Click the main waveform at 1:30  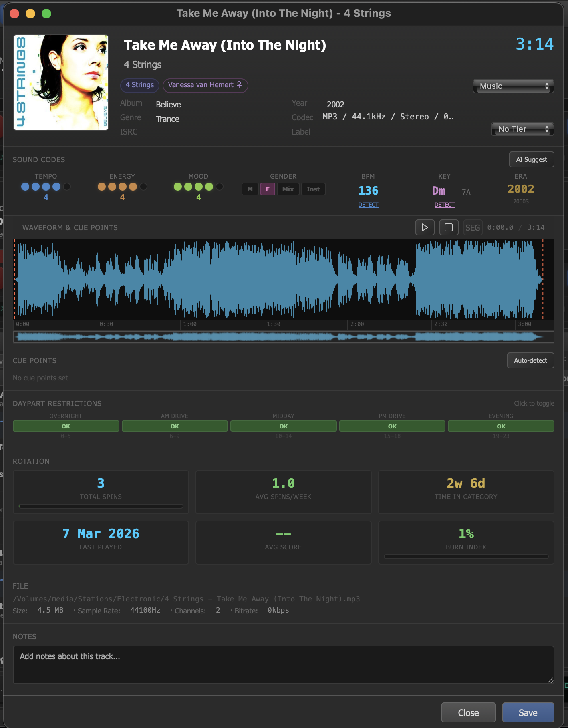[x=264, y=279]
